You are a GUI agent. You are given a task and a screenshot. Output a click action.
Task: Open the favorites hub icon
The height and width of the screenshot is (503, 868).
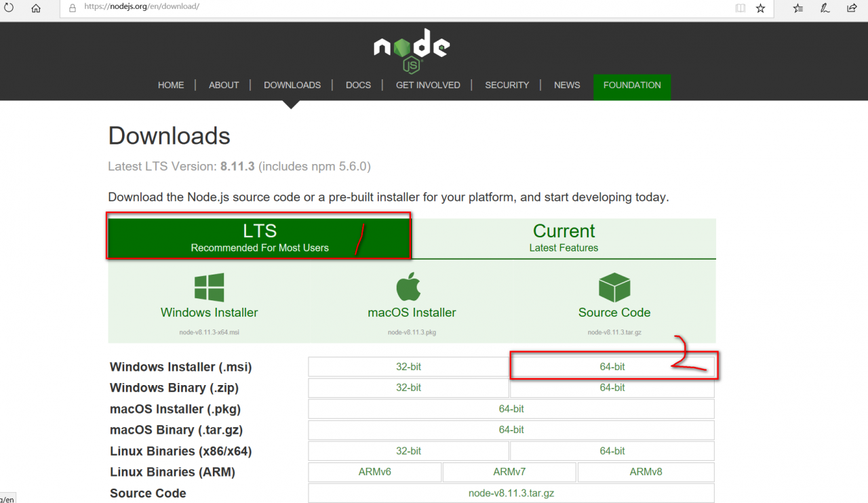click(x=798, y=8)
